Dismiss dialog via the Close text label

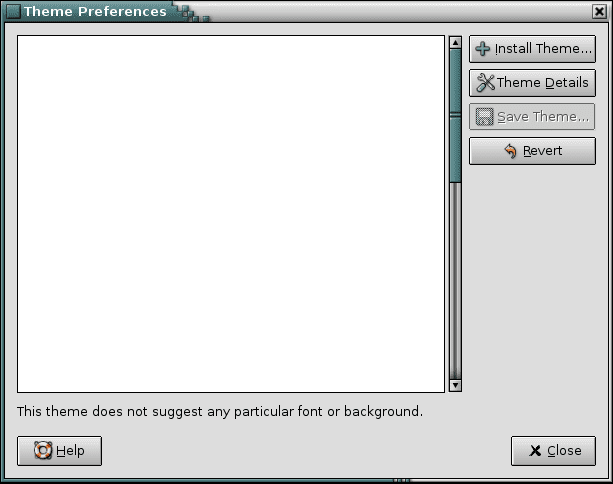click(x=564, y=450)
